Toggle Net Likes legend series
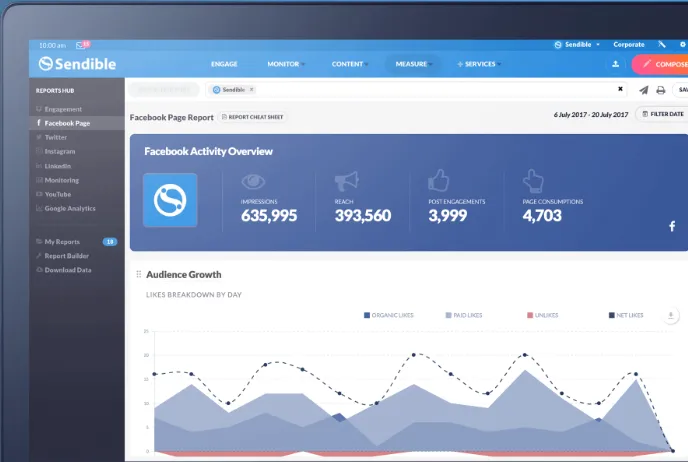Viewport: 688px width, 462px height. pos(626,315)
